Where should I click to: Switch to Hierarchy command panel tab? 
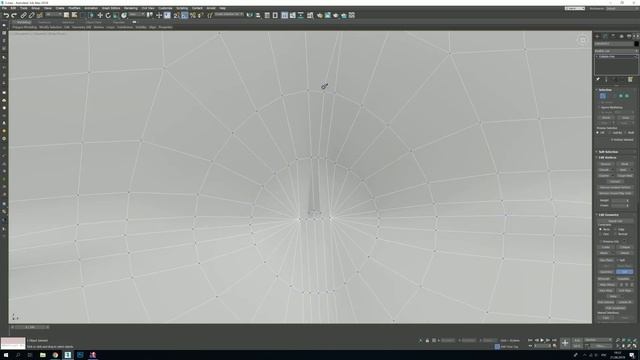[613, 36]
